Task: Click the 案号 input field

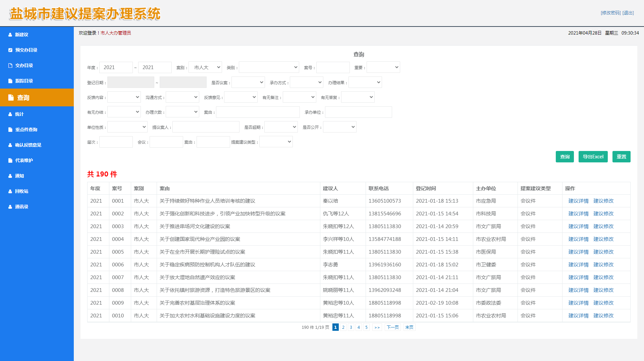Action: coord(333,67)
